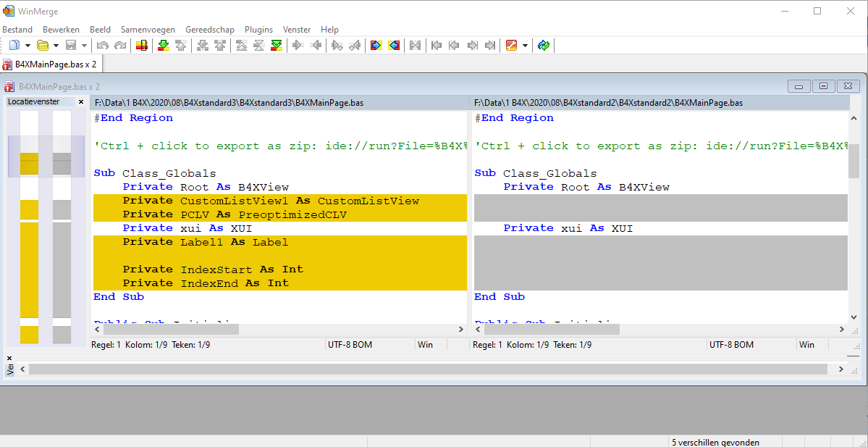Click the '5 verschillen gevonden' status text

coord(715,442)
